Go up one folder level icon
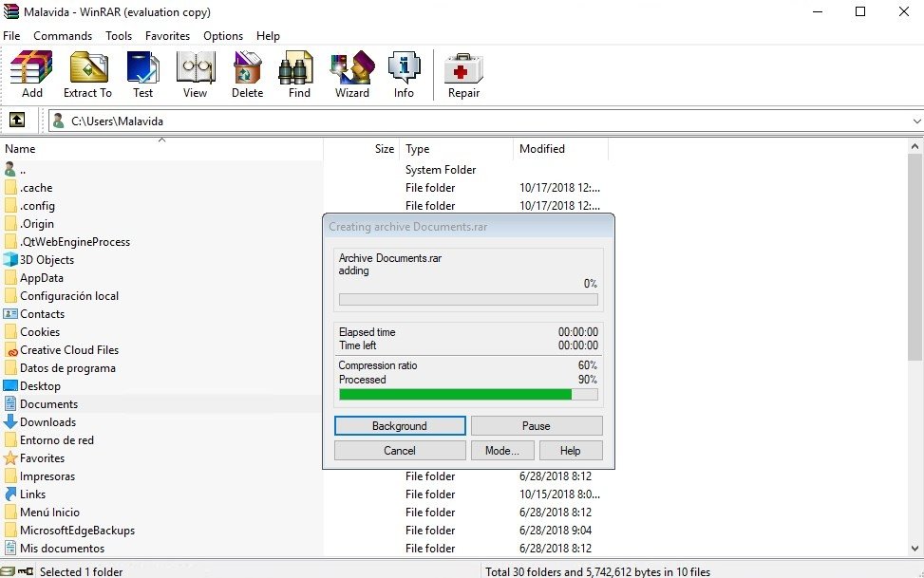924x578 pixels. point(17,121)
